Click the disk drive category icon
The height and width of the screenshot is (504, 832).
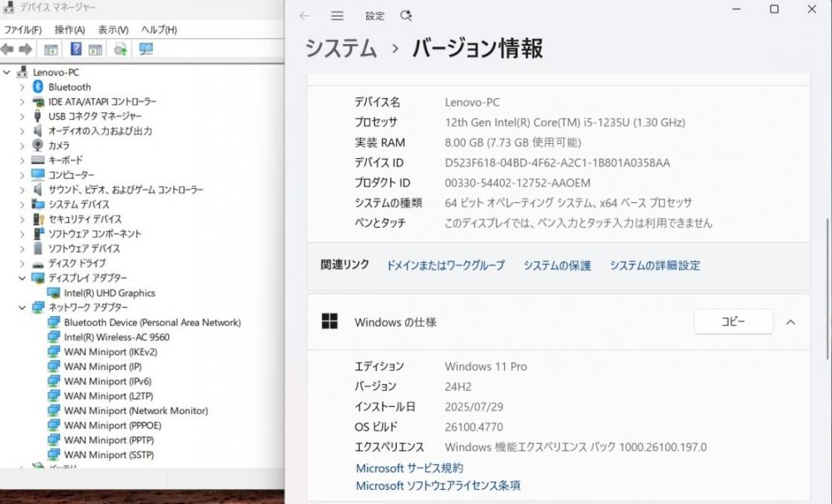point(37,264)
